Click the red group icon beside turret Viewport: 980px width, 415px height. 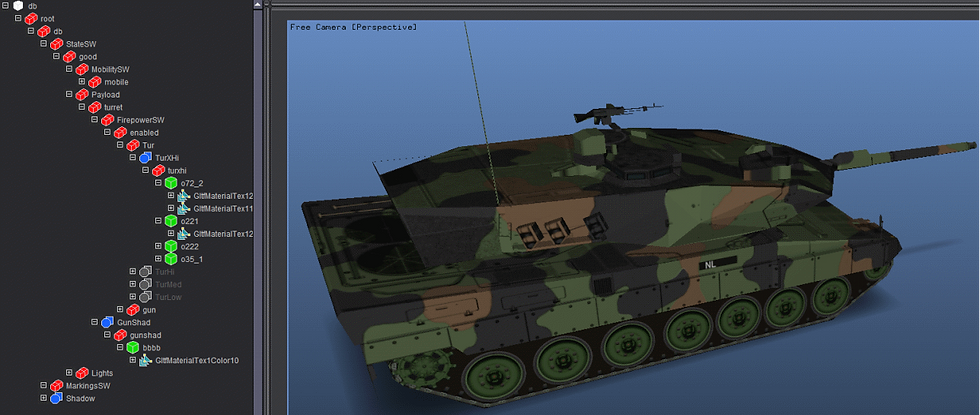coord(94,107)
